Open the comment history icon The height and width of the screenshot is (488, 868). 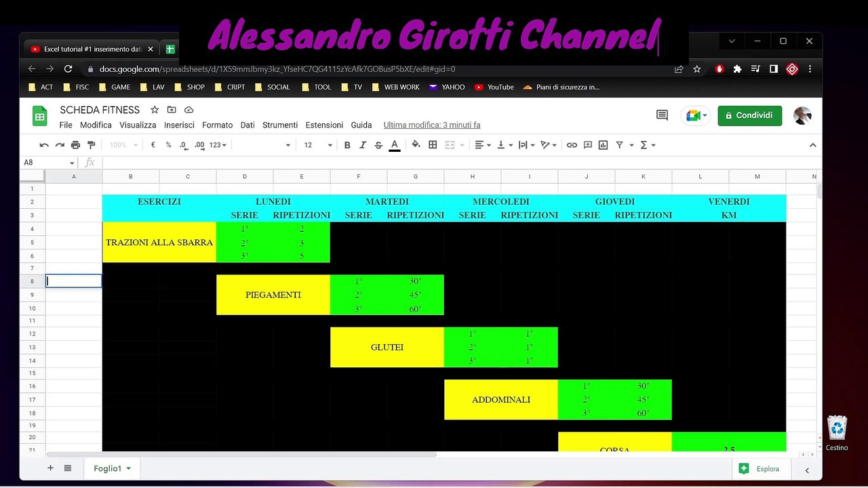click(662, 115)
